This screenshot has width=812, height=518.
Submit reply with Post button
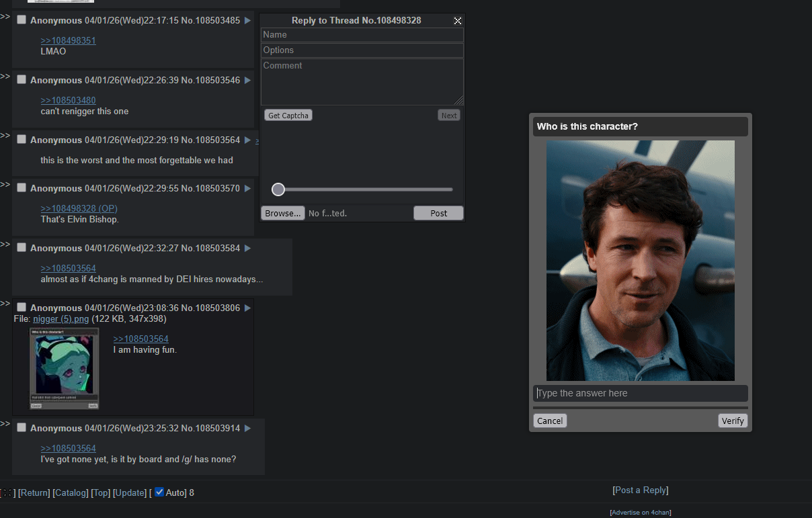(439, 213)
